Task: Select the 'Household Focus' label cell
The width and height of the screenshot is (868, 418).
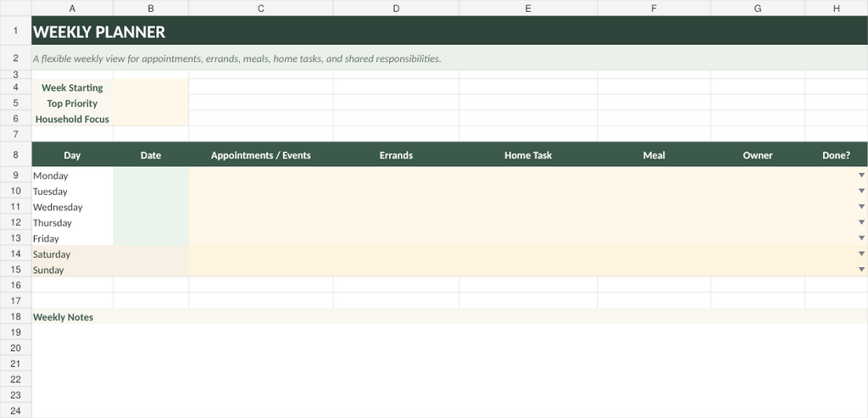Action: click(x=73, y=119)
